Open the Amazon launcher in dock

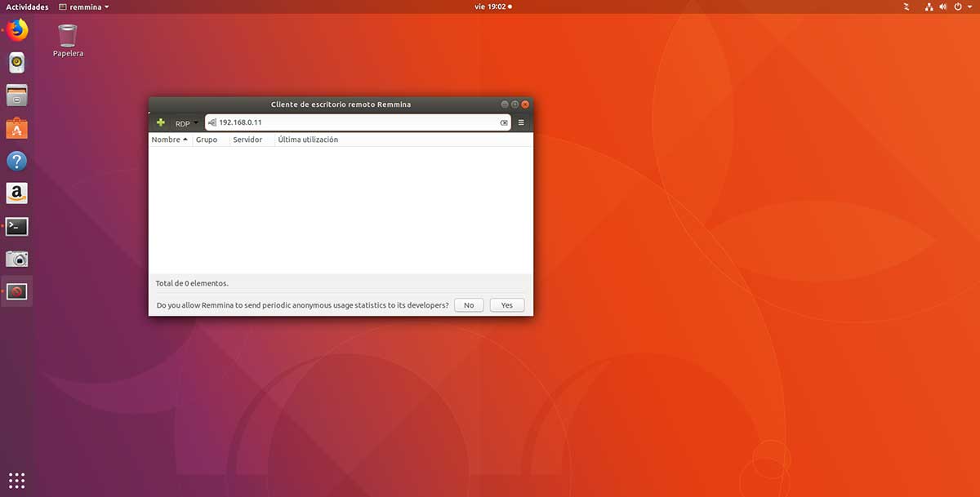click(x=16, y=193)
